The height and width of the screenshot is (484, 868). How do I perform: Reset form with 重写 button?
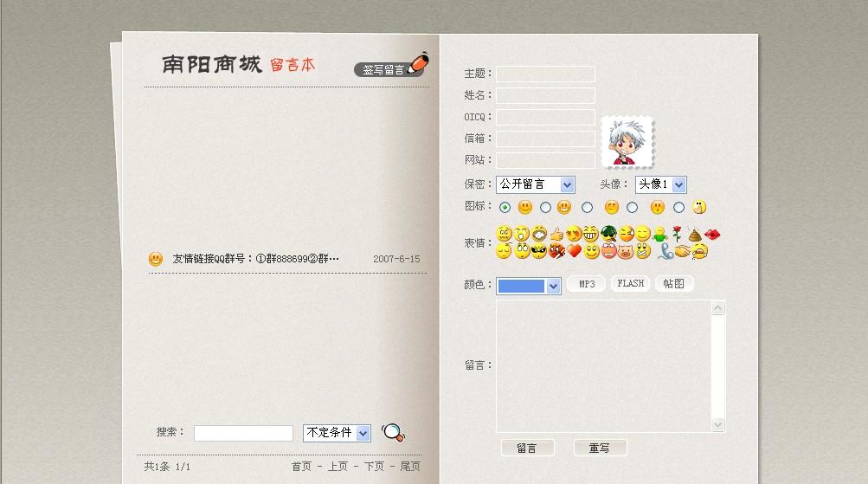pyautogui.click(x=600, y=448)
